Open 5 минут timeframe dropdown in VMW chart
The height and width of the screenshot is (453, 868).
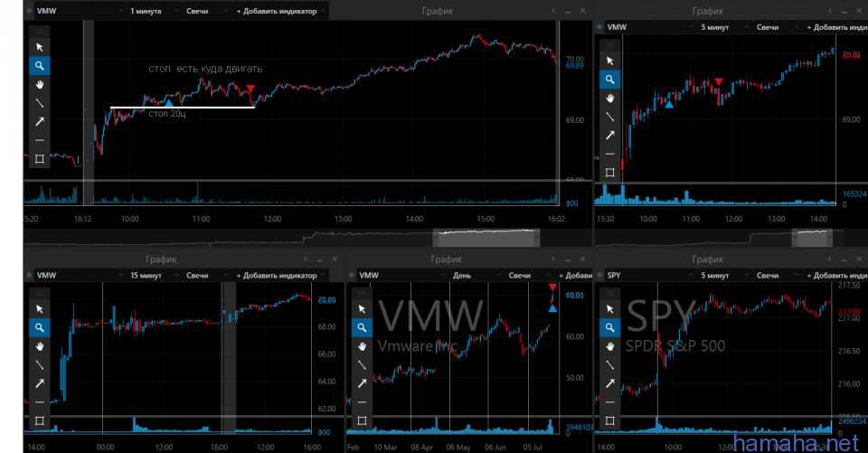point(724,27)
